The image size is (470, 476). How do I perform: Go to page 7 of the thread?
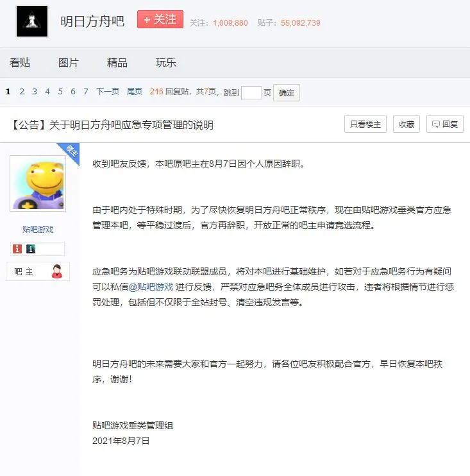(x=86, y=92)
